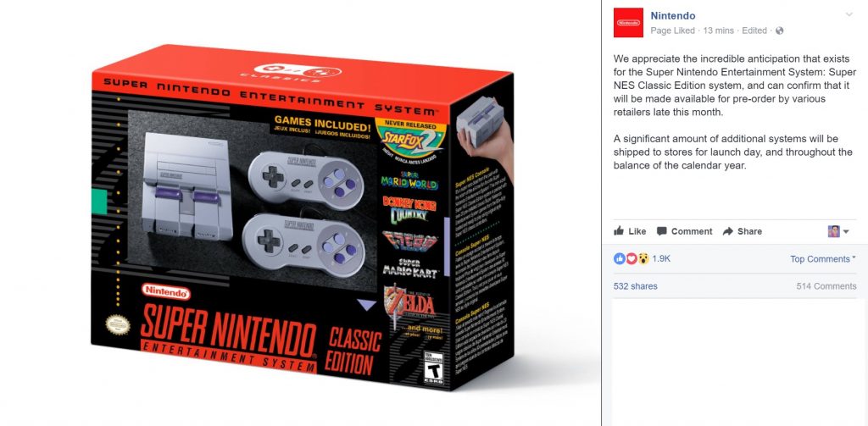
Task: Open the 514 Comments link
Action: click(826, 286)
